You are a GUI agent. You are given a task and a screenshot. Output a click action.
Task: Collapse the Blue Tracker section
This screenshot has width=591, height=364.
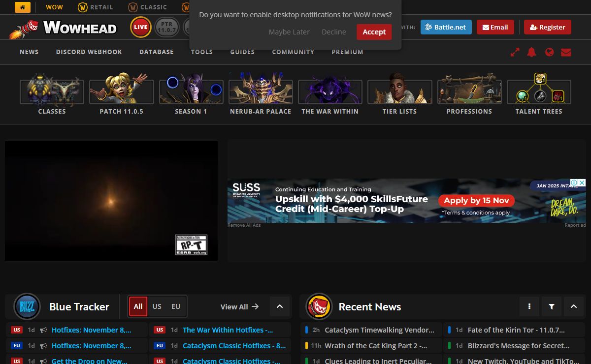280,306
